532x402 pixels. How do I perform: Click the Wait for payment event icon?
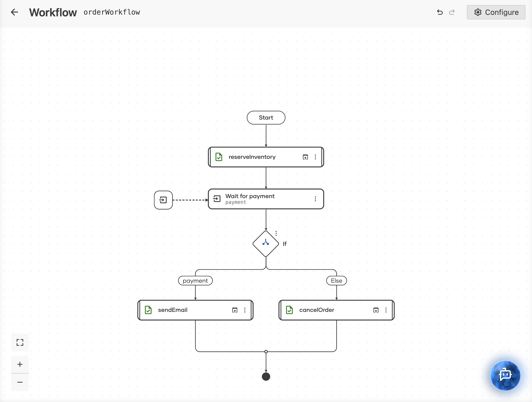pyautogui.click(x=217, y=199)
